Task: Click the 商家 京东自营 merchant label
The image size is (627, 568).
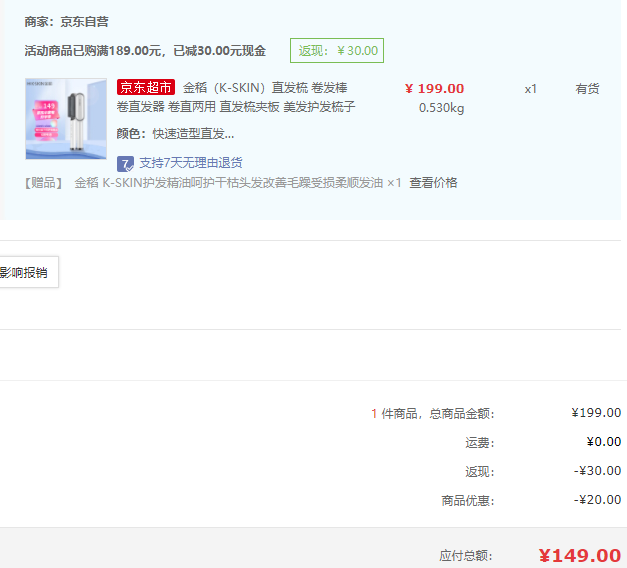Action: click(x=67, y=21)
